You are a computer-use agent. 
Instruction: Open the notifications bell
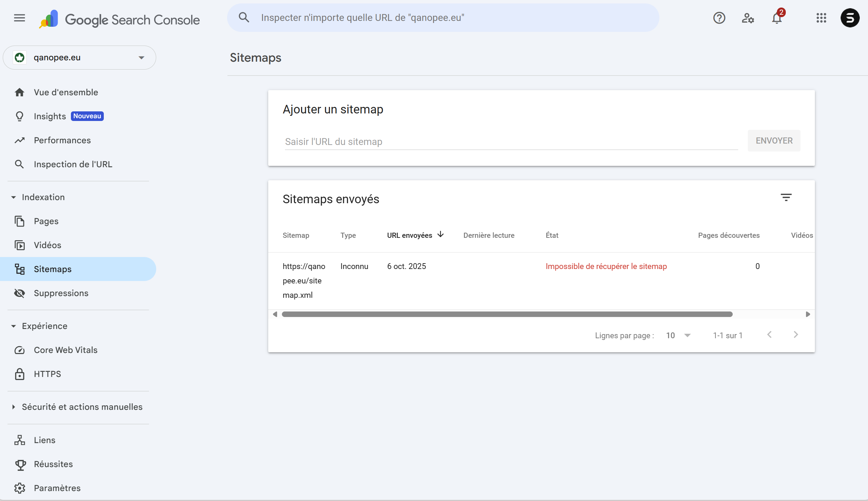pos(777,18)
